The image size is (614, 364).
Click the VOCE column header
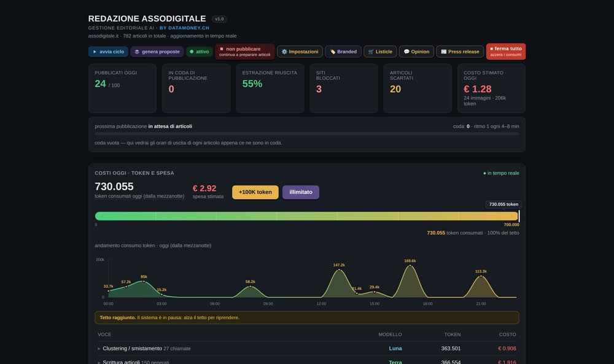[104, 335]
